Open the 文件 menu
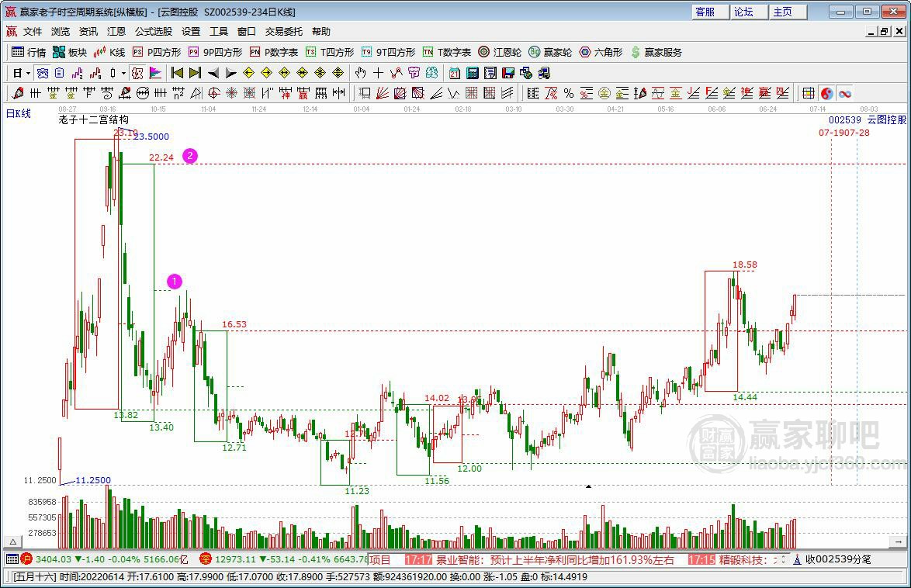The image size is (911, 588). 33,31
